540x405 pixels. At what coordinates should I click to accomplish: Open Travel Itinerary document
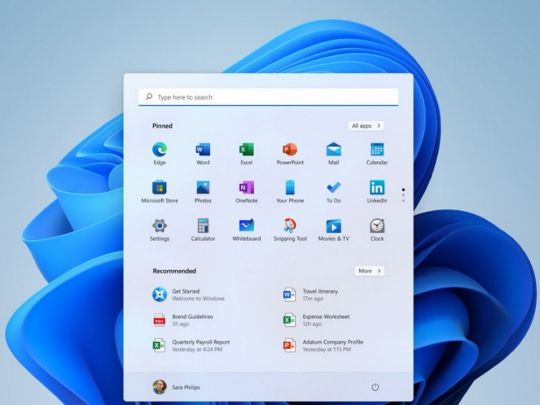pos(310,295)
